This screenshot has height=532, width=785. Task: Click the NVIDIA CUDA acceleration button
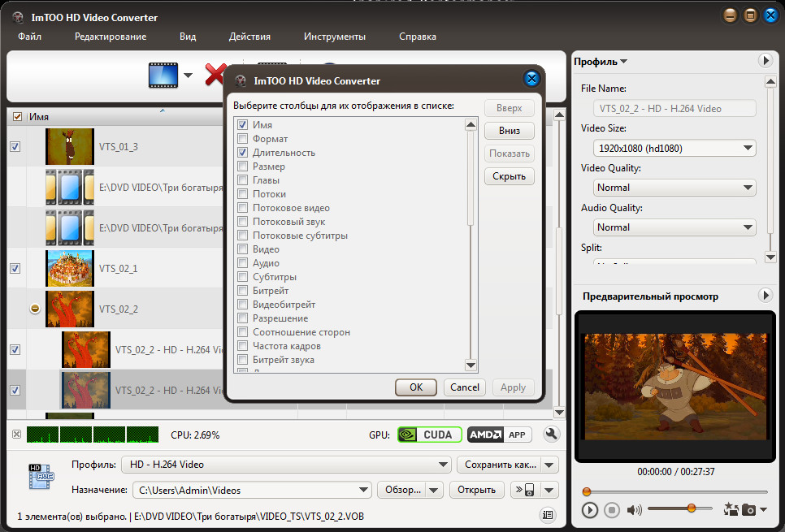(429, 435)
